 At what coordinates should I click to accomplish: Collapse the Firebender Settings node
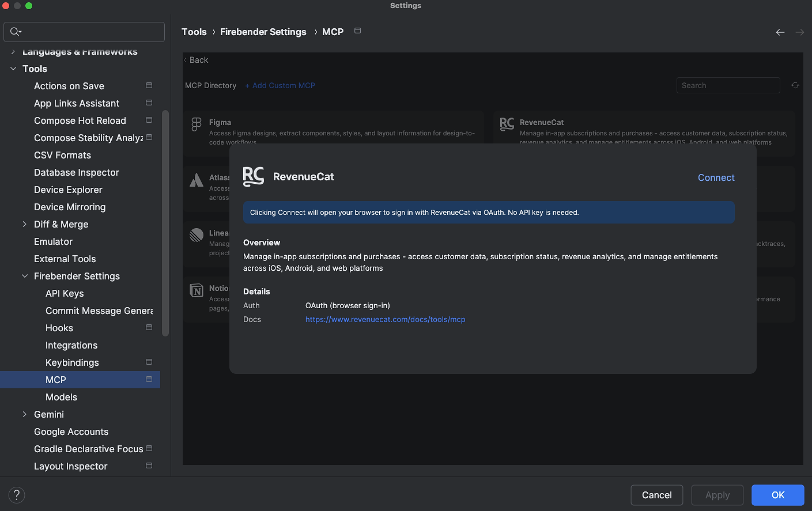tap(25, 276)
